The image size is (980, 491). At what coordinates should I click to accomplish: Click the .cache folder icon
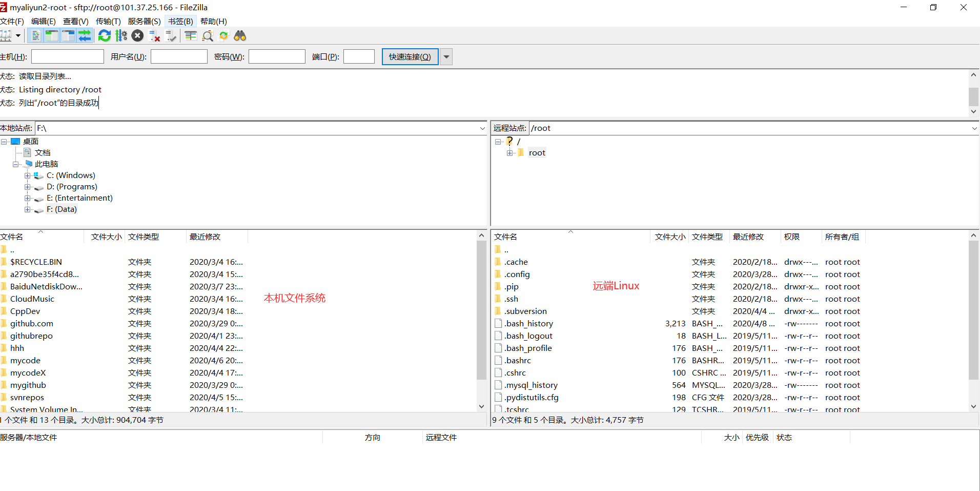coord(498,262)
